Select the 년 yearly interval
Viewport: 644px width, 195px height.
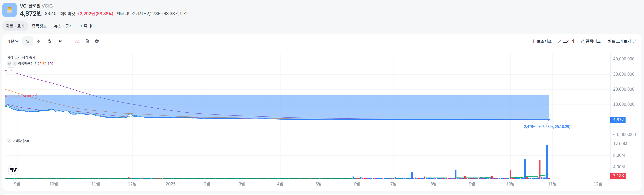(x=61, y=41)
